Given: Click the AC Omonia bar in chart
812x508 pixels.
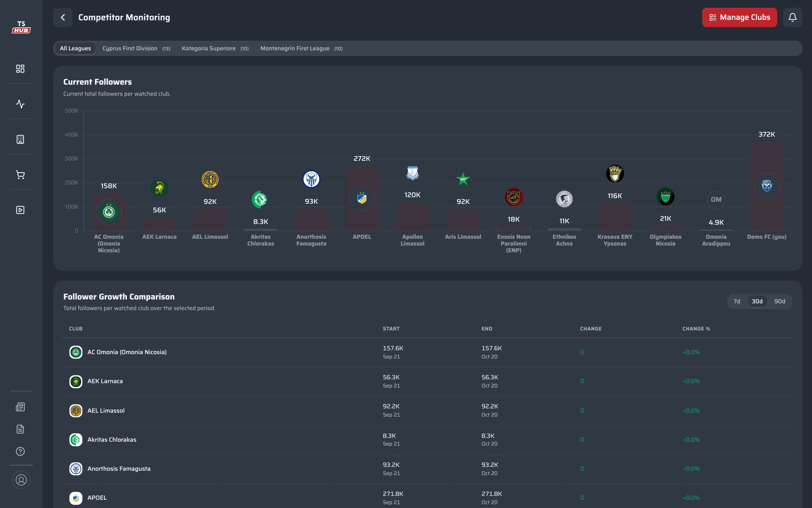Looking at the screenshot, I should click(x=109, y=212).
